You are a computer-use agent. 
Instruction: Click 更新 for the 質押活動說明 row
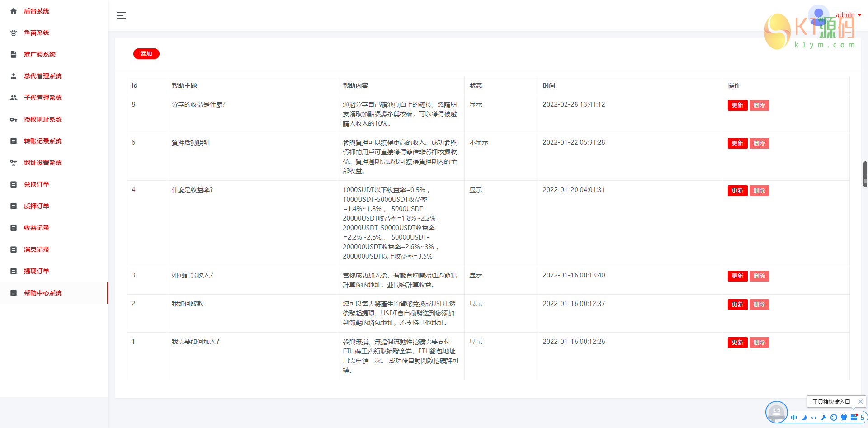click(737, 143)
